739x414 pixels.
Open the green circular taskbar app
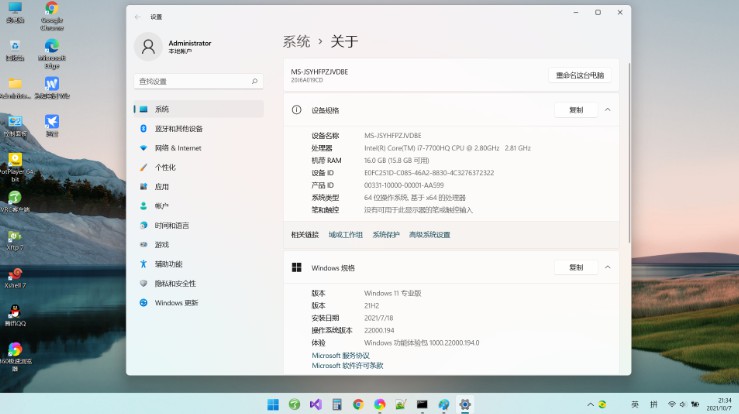click(x=294, y=404)
